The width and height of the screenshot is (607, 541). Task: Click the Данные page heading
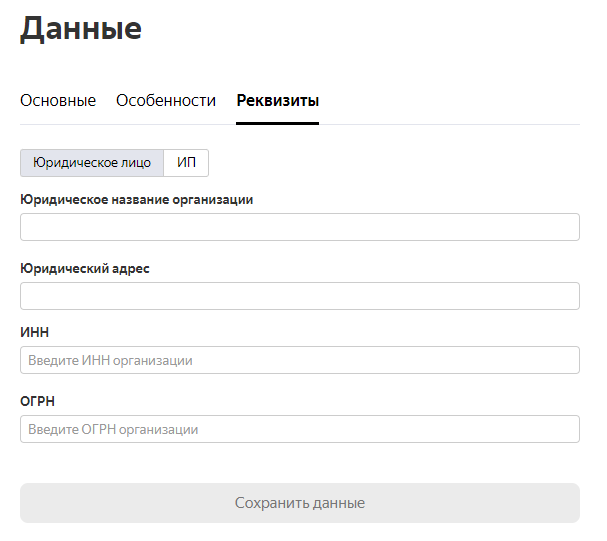click(x=81, y=29)
